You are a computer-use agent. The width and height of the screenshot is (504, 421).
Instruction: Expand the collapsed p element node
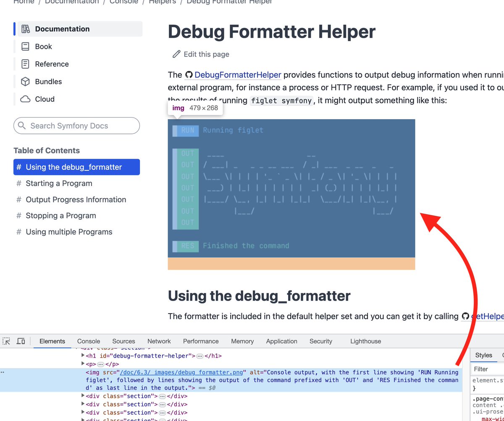pyautogui.click(x=83, y=364)
